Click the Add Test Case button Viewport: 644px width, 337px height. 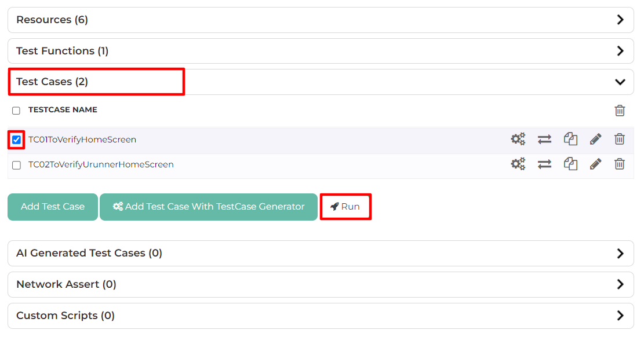click(53, 207)
